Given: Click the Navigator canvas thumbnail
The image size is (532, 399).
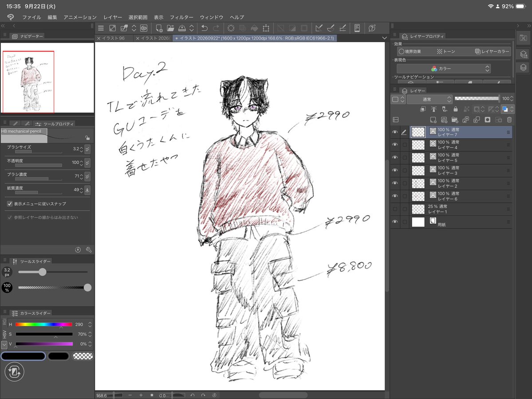Looking at the screenshot, I should (x=47, y=78).
